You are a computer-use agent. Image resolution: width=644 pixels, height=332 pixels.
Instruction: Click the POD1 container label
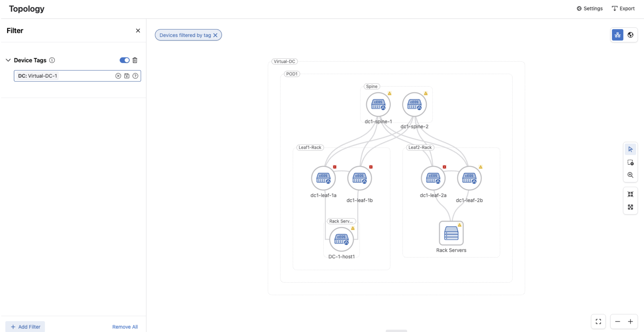pos(292,74)
